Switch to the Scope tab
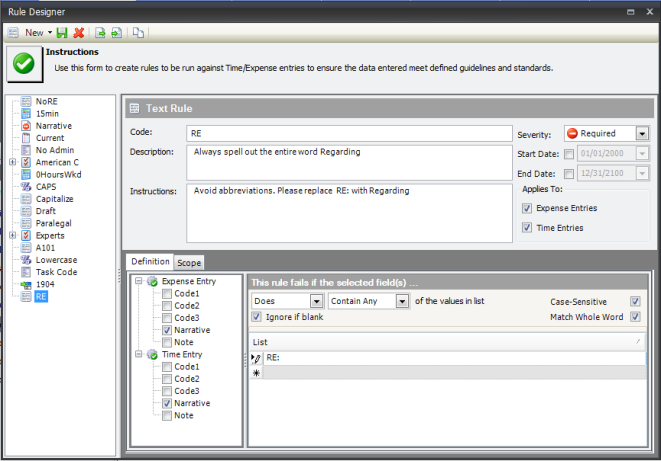 coord(189,263)
